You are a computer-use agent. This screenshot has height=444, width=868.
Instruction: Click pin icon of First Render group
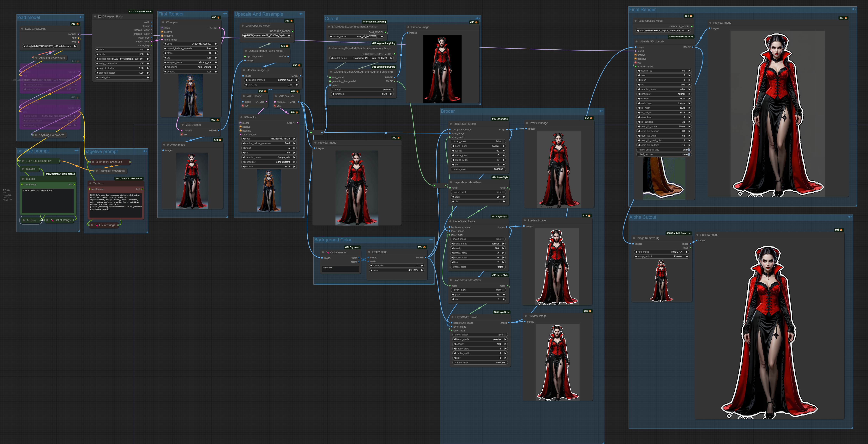[x=225, y=14]
